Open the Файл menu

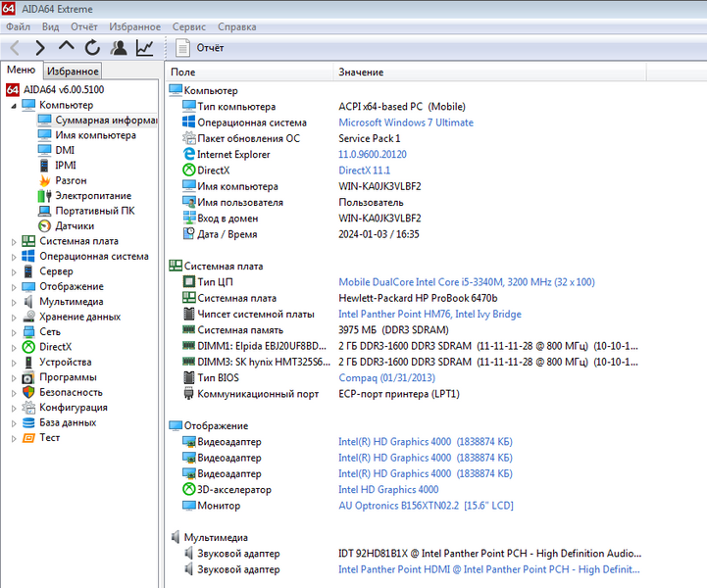click(x=18, y=27)
